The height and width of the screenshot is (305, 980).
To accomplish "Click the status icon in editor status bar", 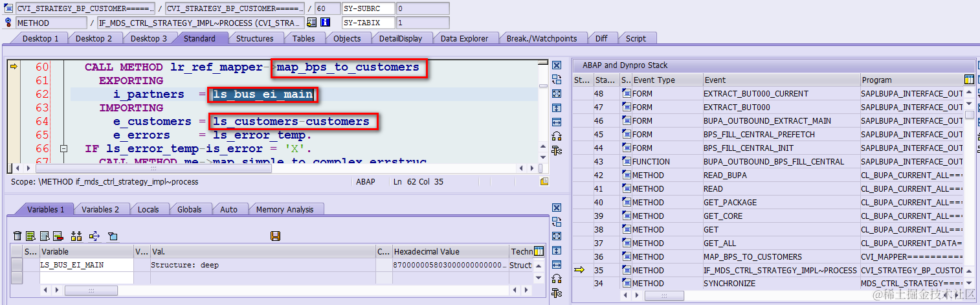I will coord(544,181).
